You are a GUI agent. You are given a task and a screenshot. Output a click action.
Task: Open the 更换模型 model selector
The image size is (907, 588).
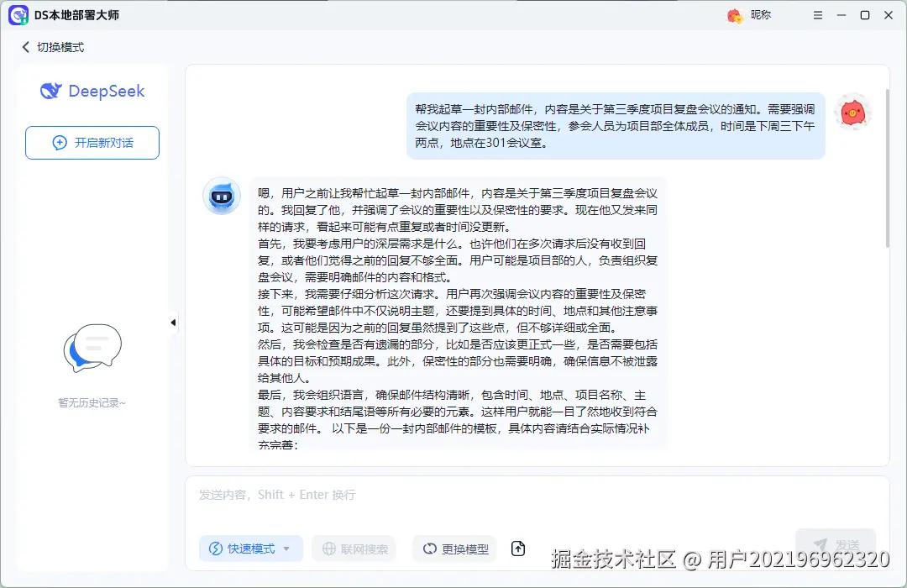tap(454, 548)
